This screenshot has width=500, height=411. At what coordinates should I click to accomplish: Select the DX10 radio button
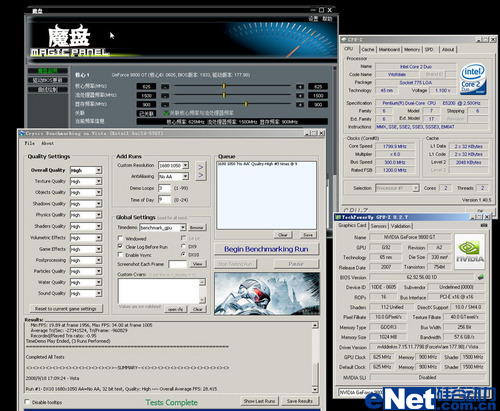click(x=183, y=254)
